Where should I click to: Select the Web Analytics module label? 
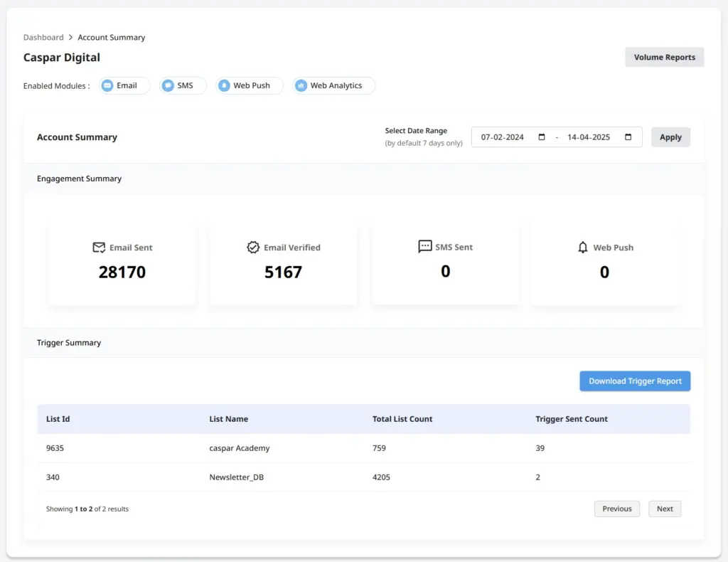[336, 85]
